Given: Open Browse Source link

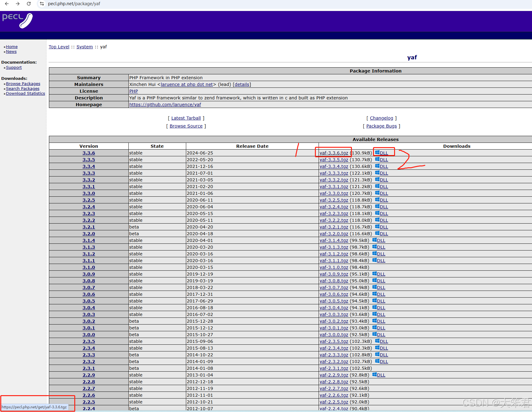Looking at the screenshot, I should (x=186, y=126).
